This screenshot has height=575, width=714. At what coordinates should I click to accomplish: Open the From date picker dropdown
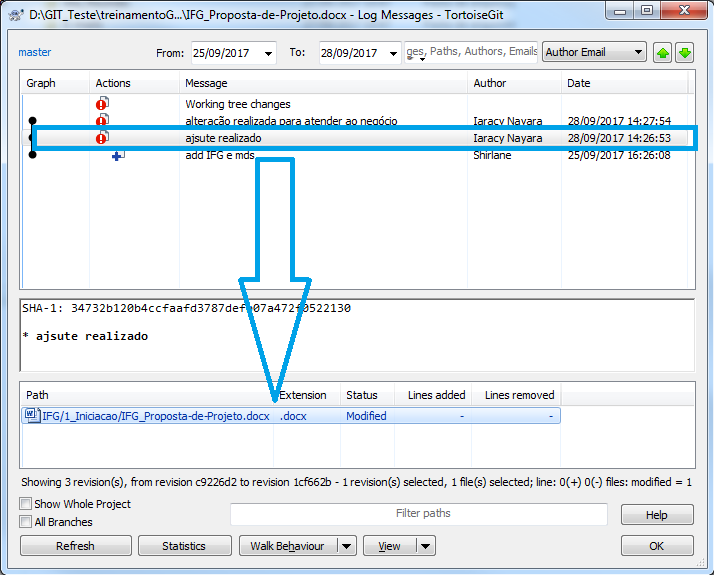(267, 53)
